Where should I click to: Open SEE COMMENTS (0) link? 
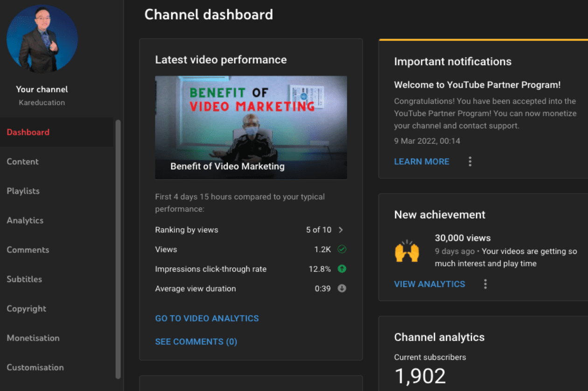tap(196, 342)
